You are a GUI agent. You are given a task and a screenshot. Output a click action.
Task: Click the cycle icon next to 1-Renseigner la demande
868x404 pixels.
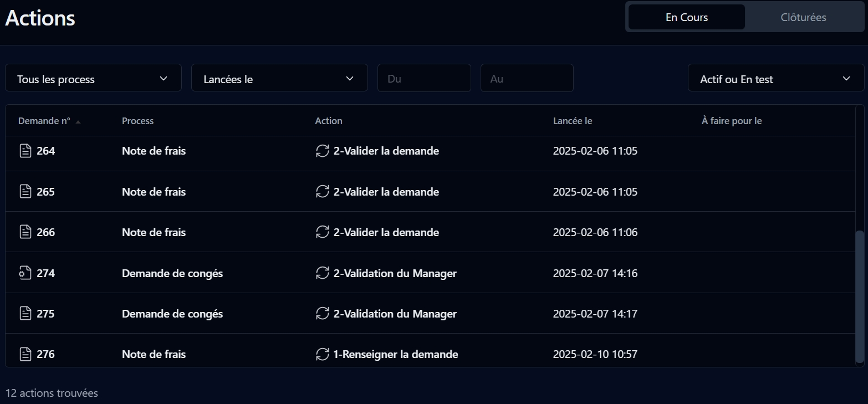point(322,354)
